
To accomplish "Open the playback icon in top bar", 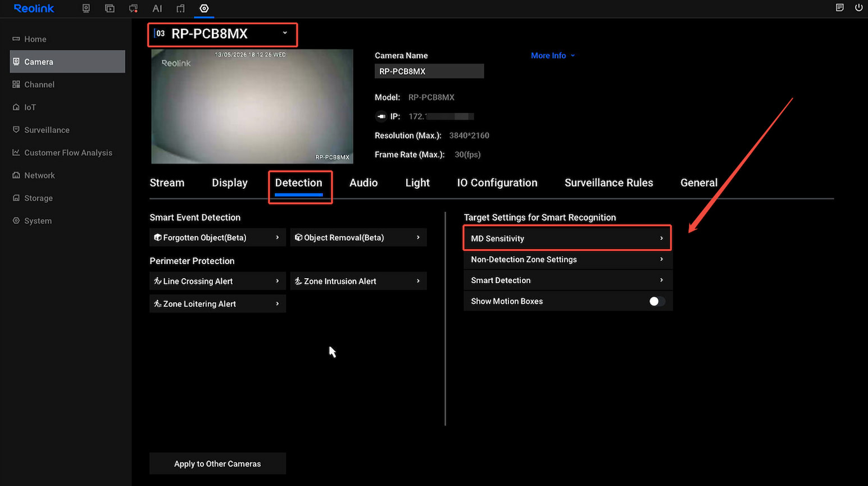I will point(110,8).
